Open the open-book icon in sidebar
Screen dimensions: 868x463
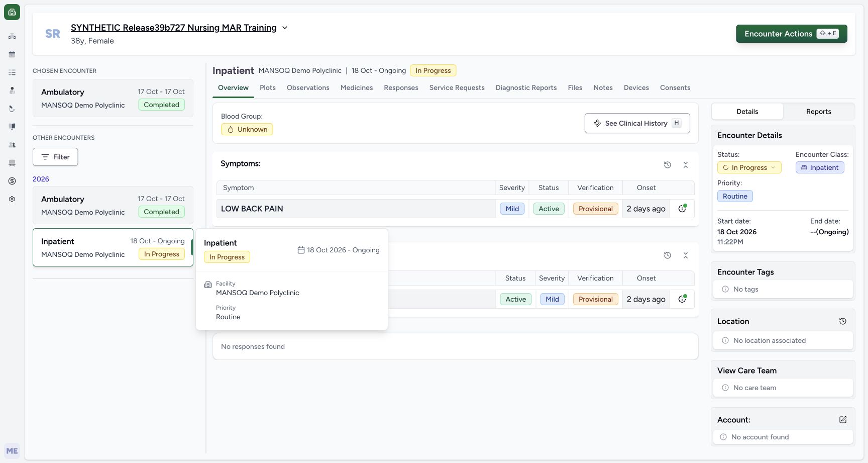pyautogui.click(x=12, y=127)
